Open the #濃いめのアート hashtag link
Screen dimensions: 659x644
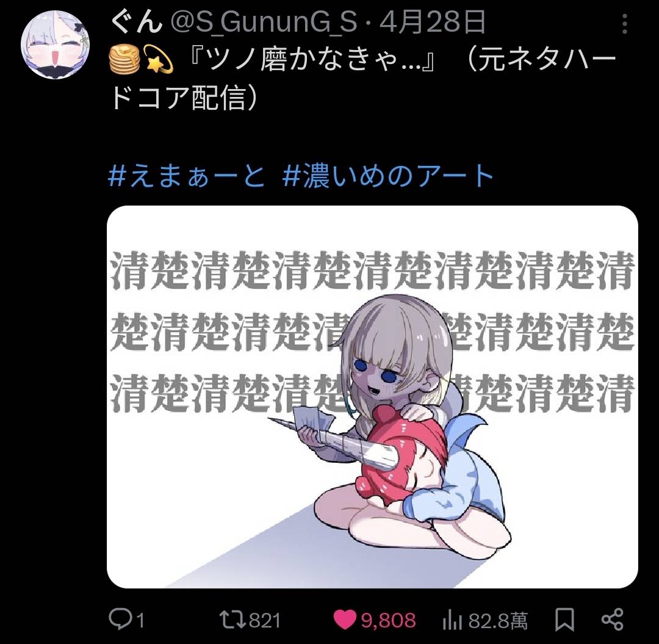388,176
